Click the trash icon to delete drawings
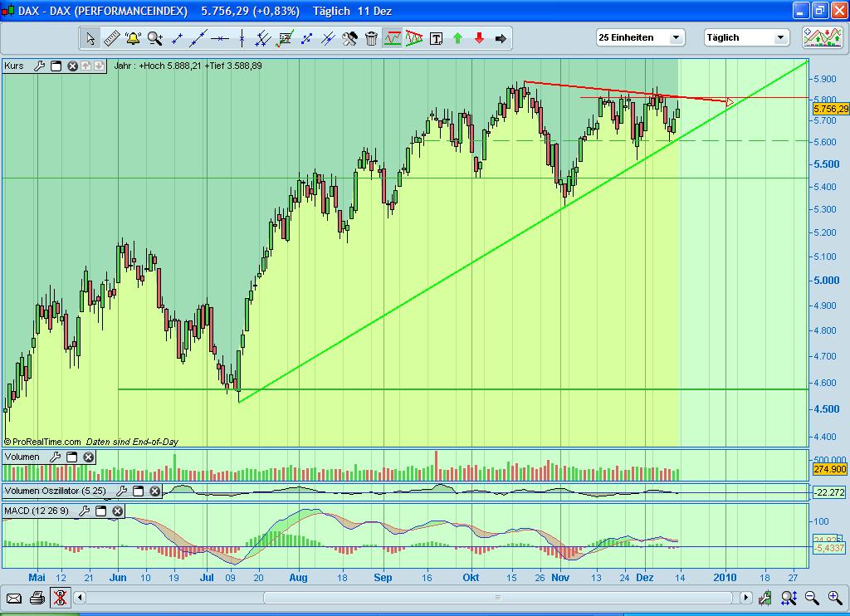Screen dimensions: 850x616 (372, 38)
